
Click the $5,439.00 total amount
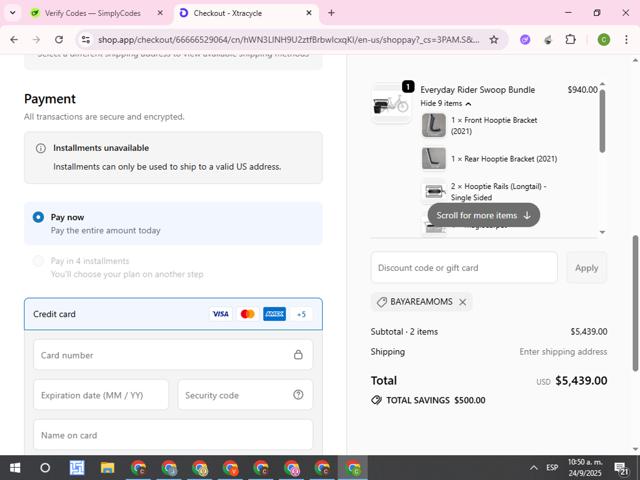point(581,381)
